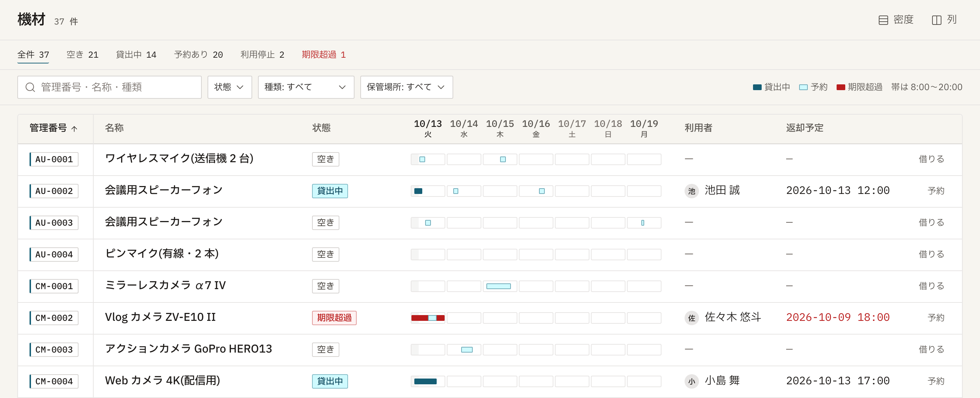Click the CM-0002 ID tag

click(x=54, y=318)
